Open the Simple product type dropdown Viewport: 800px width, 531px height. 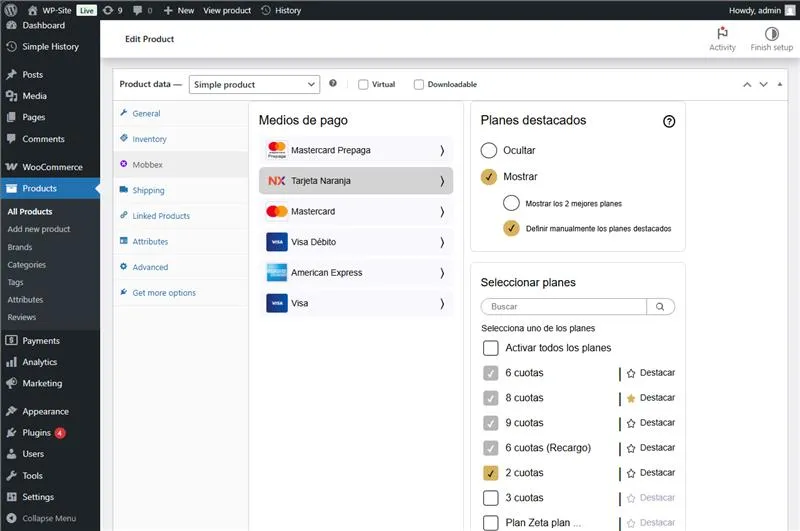click(254, 85)
